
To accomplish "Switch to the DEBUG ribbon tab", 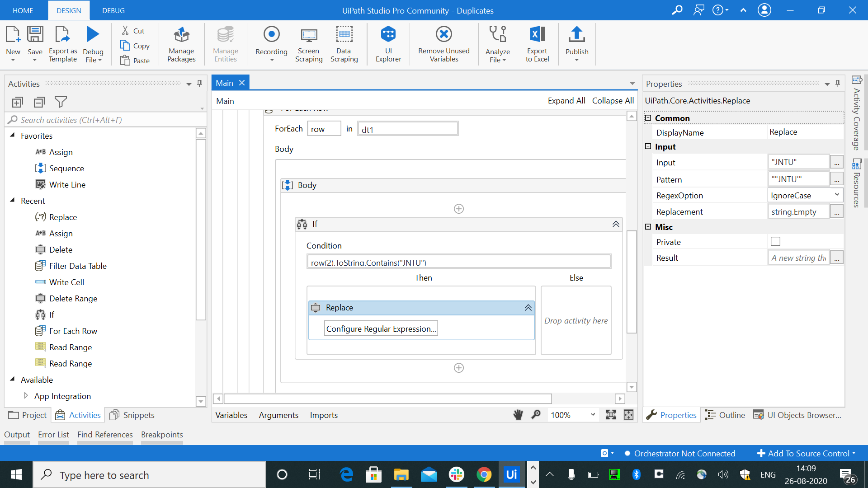I will pos(113,10).
